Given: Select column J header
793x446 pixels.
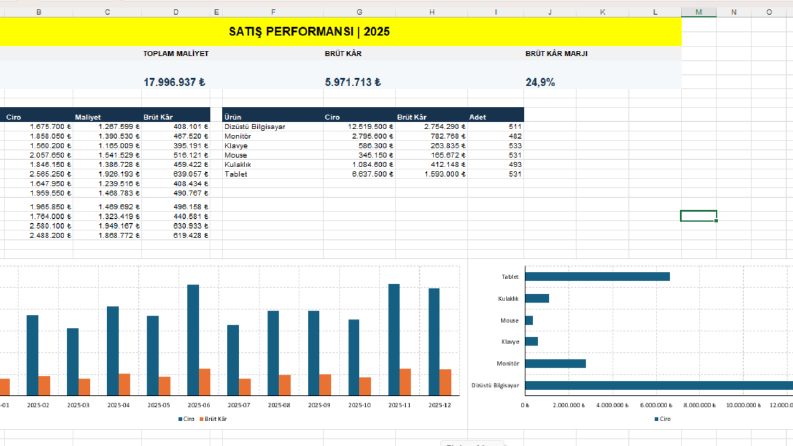Looking at the screenshot, I should [x=550, y=12].
